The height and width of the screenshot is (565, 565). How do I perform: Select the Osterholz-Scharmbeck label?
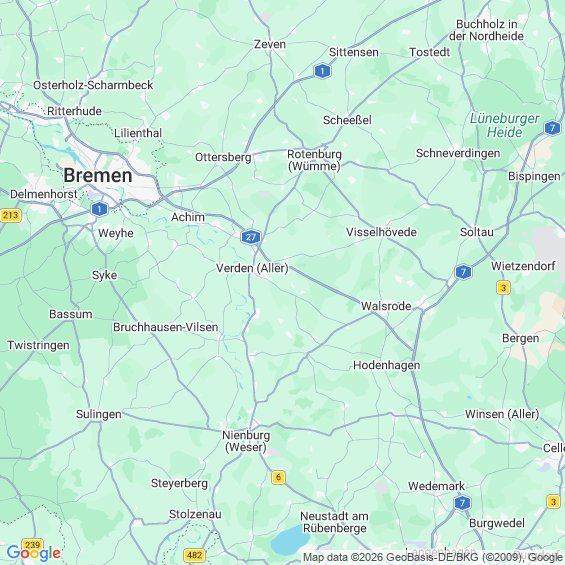click(x=93, y=85)
